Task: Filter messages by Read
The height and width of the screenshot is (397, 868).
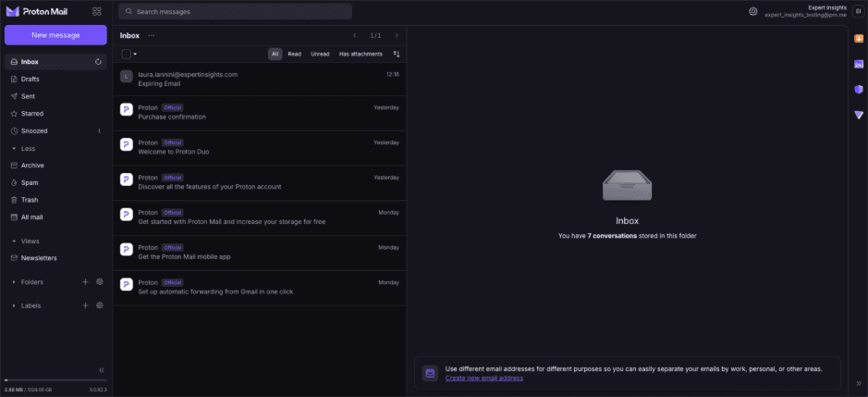Action: coord(295,54)
